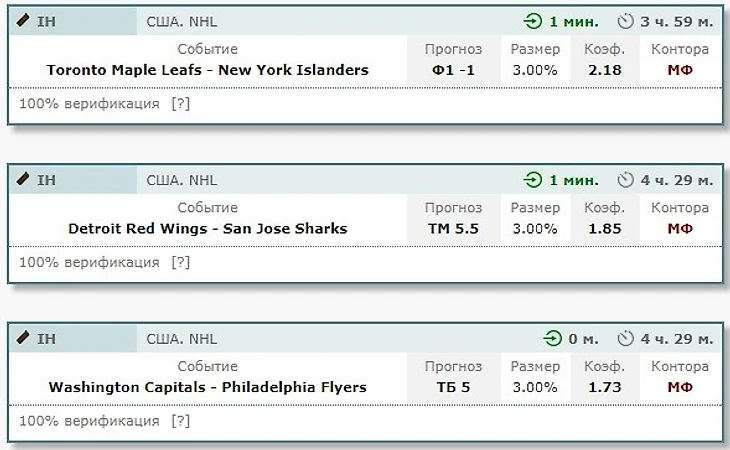730x450 pixels.
Task: Click the 2.18 odds value
Action: pyautogui.click(x=605, y=70)
